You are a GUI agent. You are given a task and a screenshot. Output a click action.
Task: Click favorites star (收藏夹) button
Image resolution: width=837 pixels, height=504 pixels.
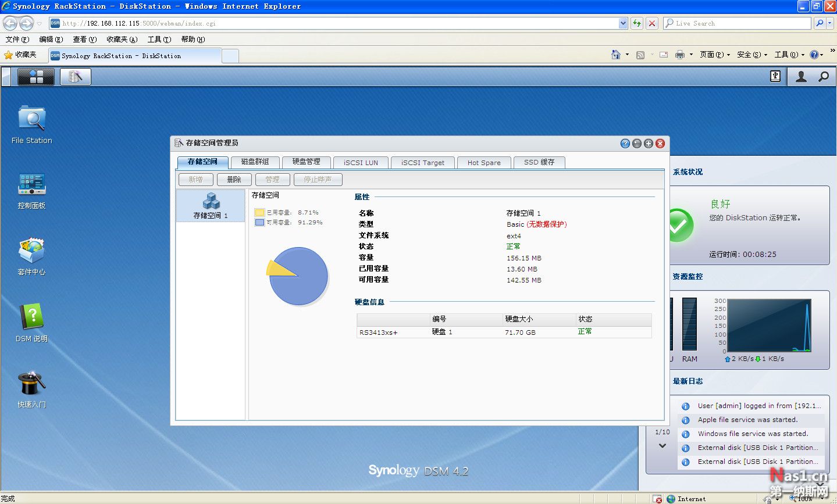tap(20, 55)
